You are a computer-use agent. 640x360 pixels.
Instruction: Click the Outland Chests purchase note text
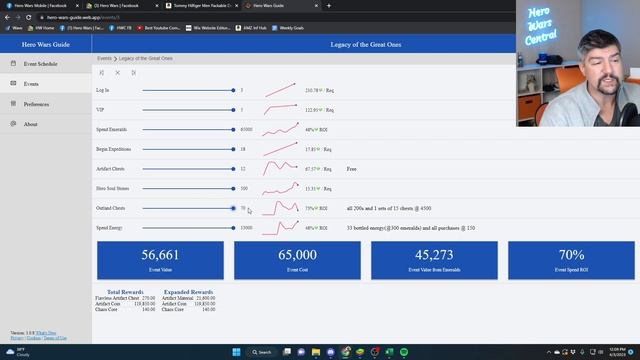[389, 208]
